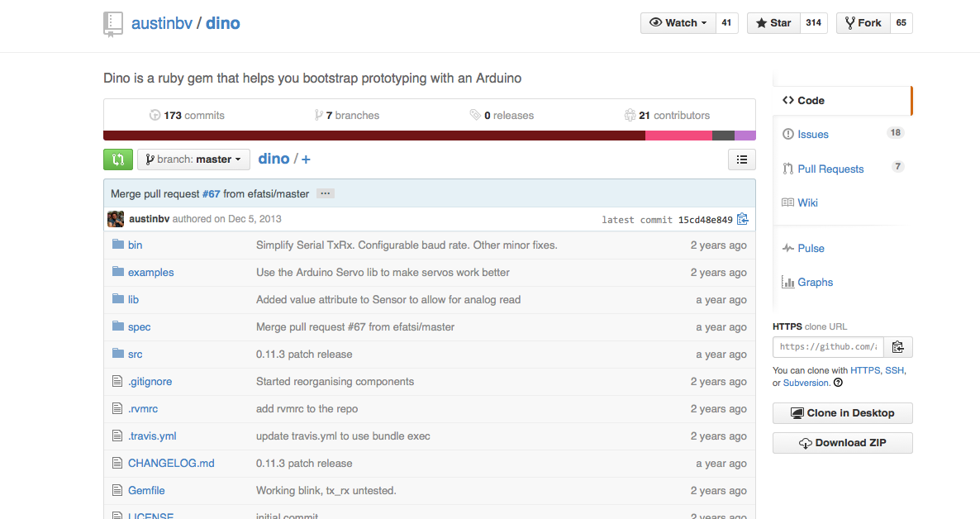Image resolution: width=980 pixels, height=519 pixels.
Task: Click the .travis.yml file icon
Action: (x=117, y=436)
